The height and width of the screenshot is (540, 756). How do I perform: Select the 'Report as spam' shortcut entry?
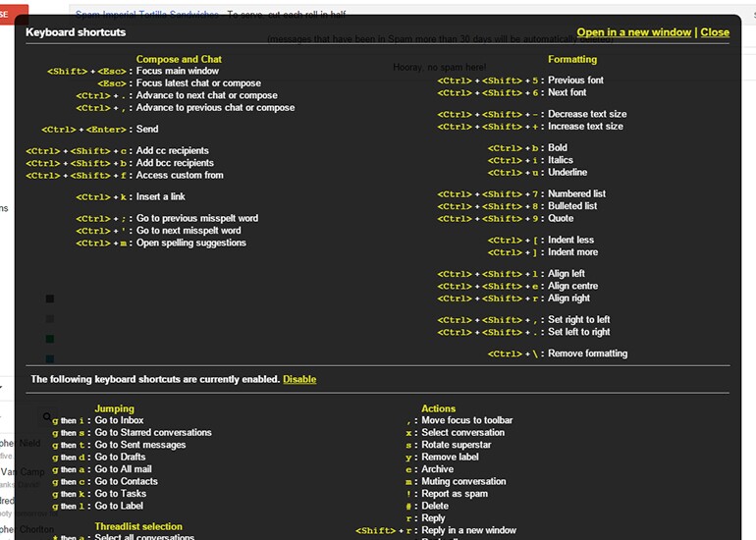[447, 494]
